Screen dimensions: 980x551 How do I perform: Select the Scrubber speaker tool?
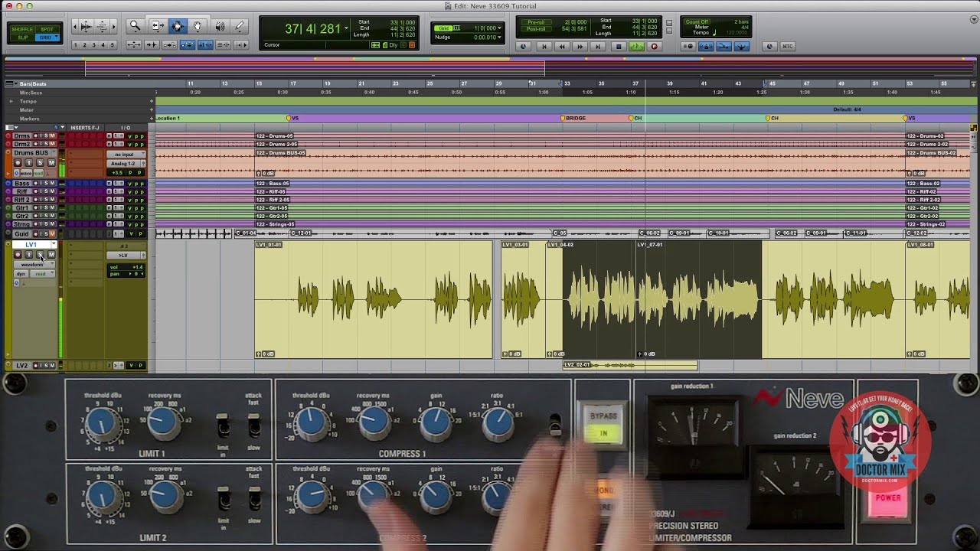pyautogui.click(x=219, y=26)
